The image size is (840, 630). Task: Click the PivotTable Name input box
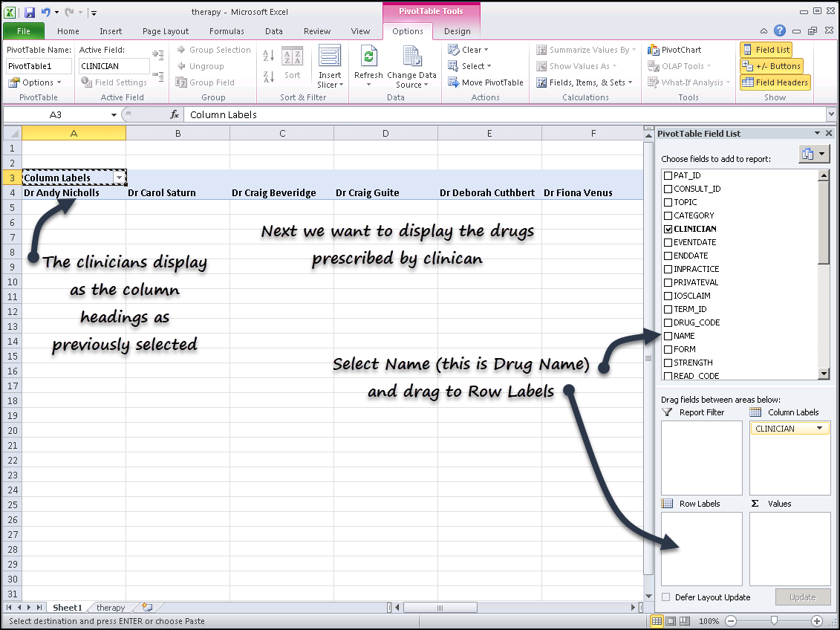[x=39, y=66]
